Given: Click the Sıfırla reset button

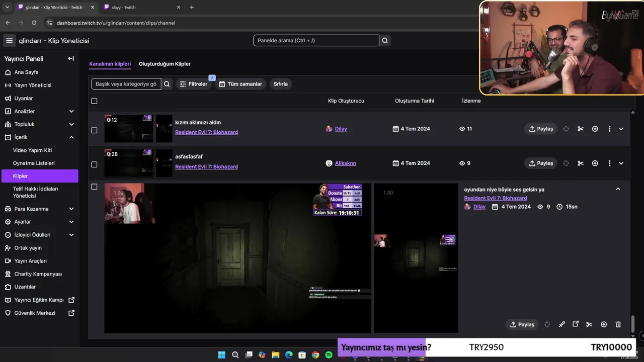Looking at the screenshot, I should pos(281,84).
